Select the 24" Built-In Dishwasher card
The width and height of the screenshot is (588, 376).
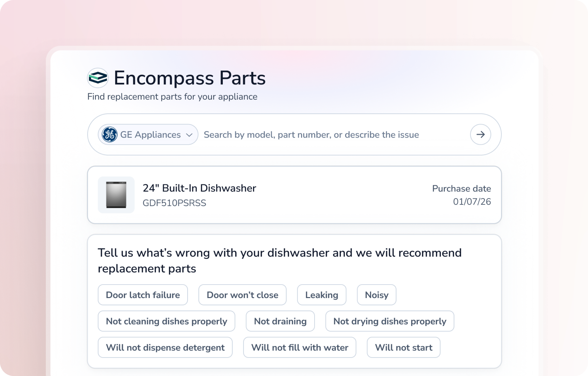[x=294, y=195]
